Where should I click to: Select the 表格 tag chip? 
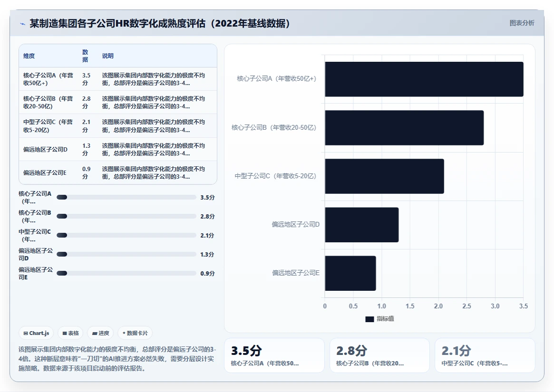coord(70,333)
